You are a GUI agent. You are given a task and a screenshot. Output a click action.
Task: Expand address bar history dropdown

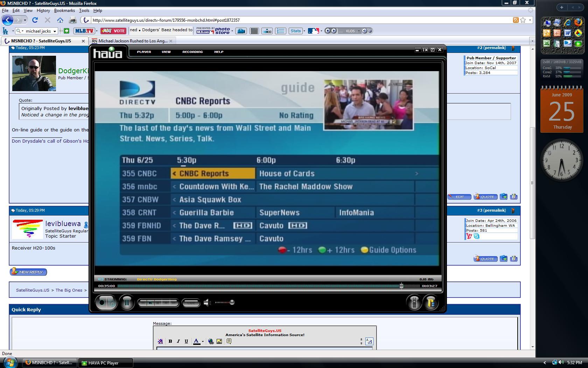[x=530, y=20]
